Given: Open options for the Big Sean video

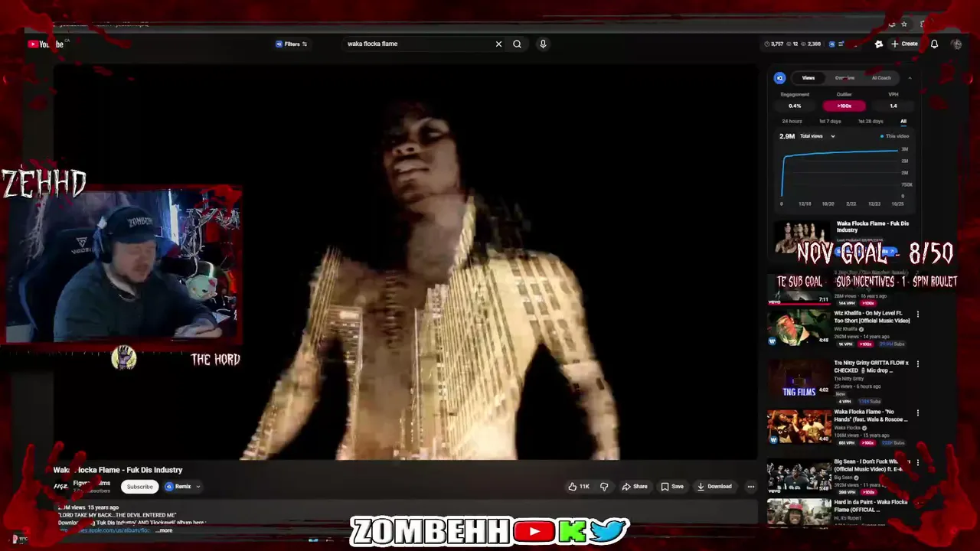Looking at the screenshot, I should coord(917,463).
